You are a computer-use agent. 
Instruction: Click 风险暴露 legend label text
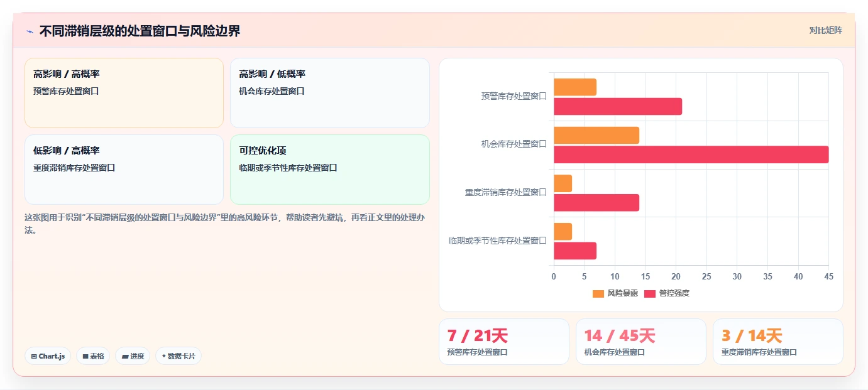click(622, 293)
